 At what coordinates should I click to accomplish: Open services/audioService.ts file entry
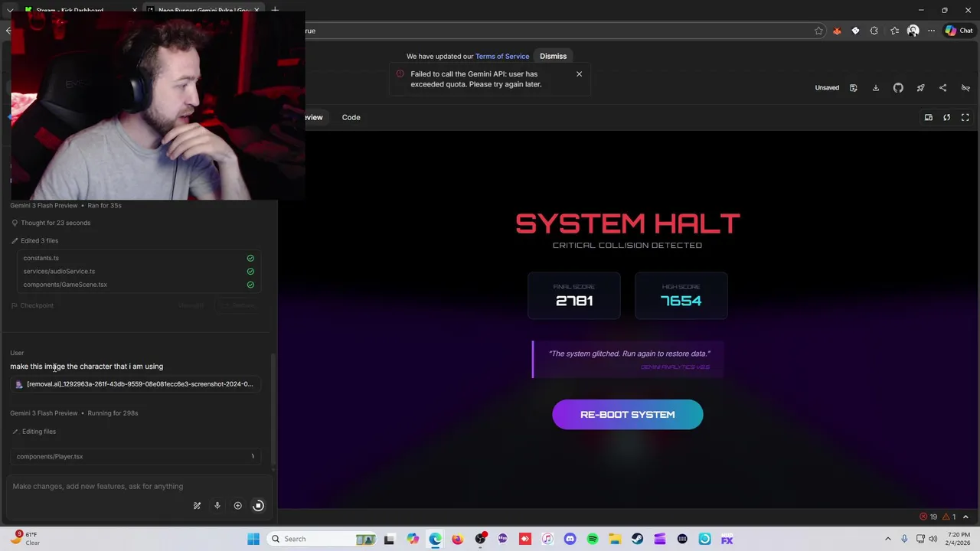[x=139, y=271]
